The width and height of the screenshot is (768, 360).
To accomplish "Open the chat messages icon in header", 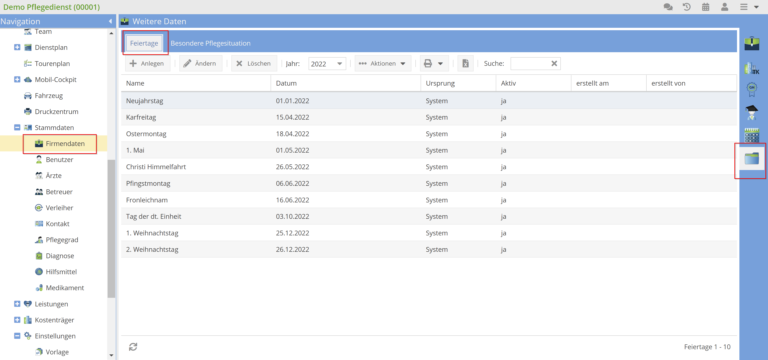I will tap(668, 7).
